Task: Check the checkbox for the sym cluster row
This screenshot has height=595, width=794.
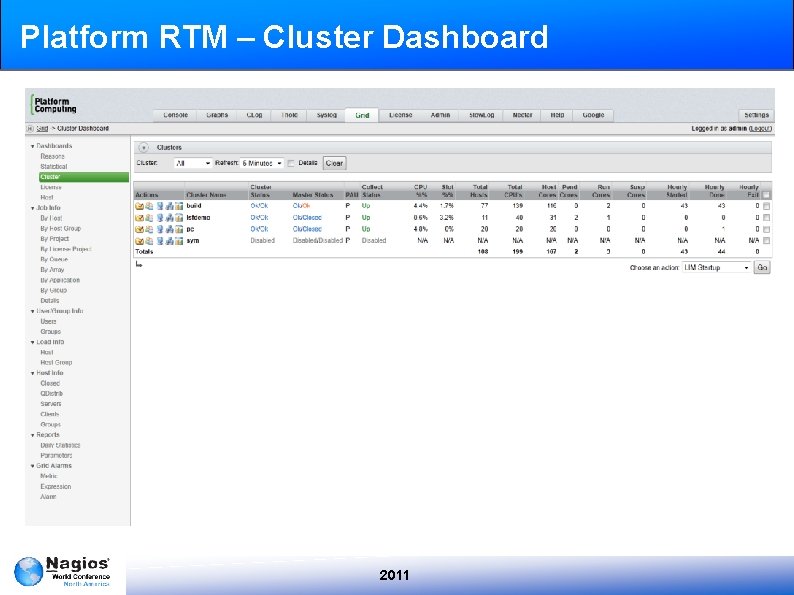Action: 766,241
